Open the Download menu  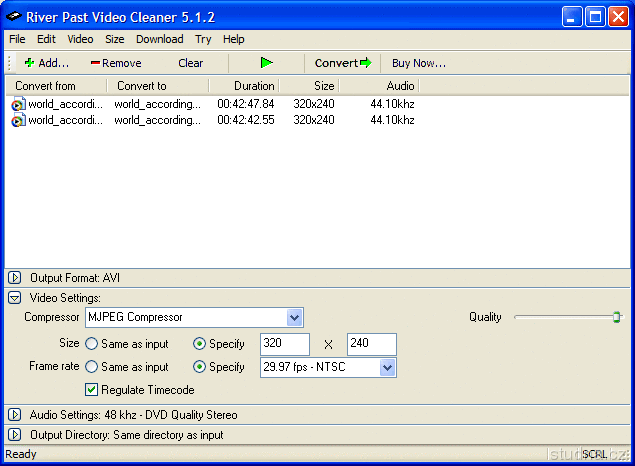(159, 39)
